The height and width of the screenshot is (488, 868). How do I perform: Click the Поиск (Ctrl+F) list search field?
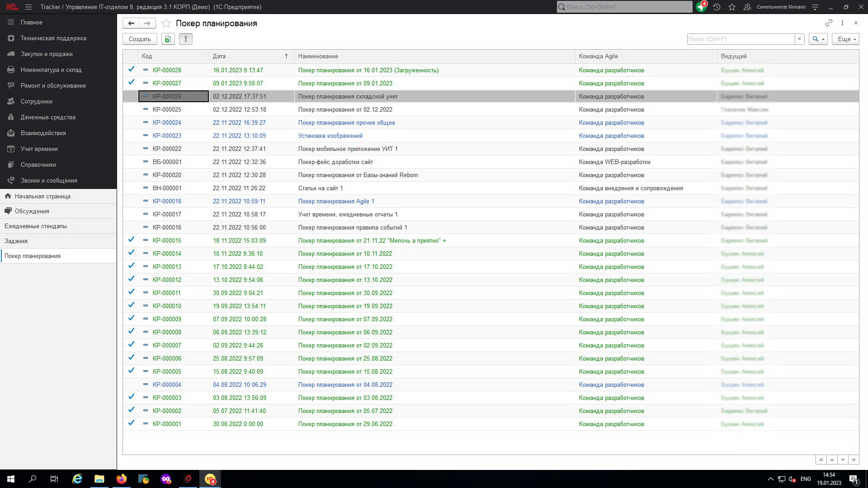740,39
